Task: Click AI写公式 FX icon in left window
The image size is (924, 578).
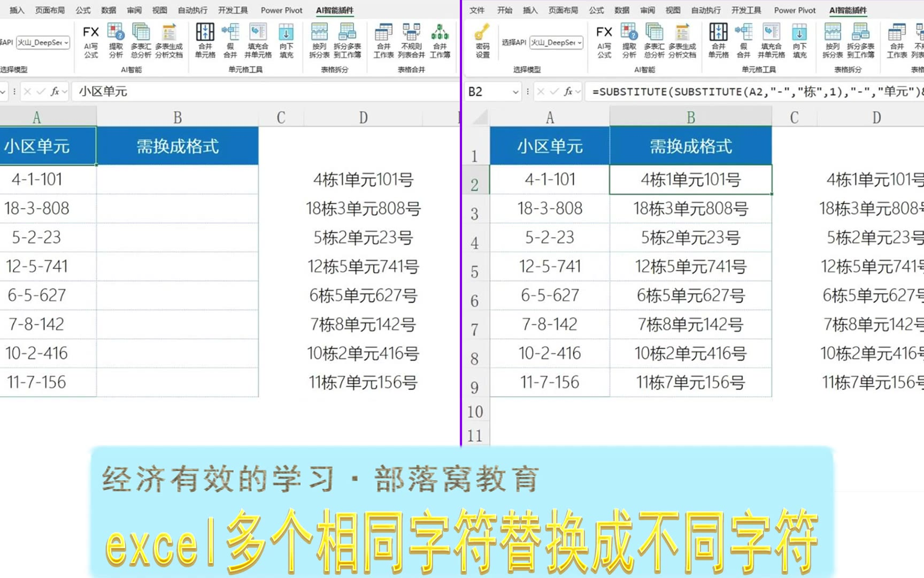Action: pyautogui.click(x=91, y=41)
